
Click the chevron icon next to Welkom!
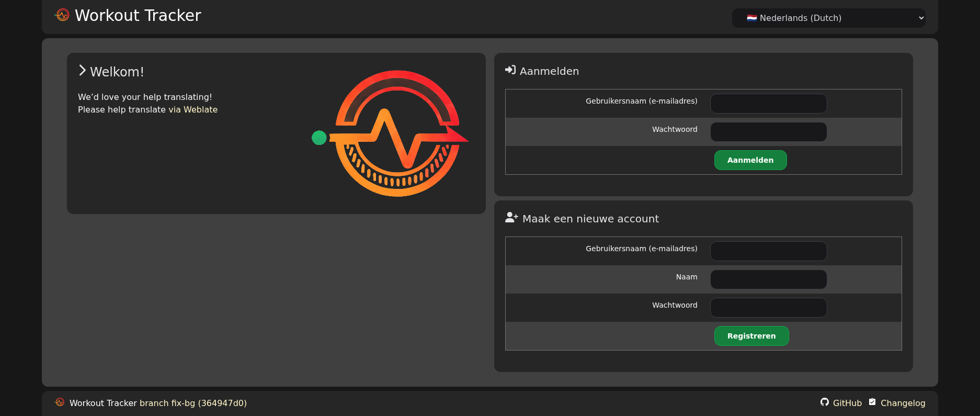[x=82, y=71]
